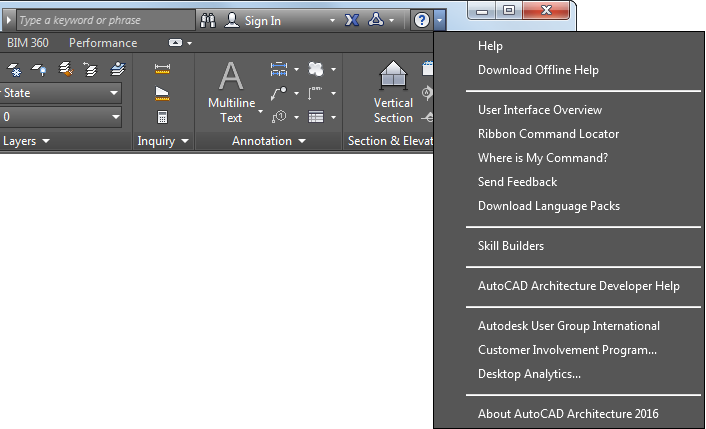Viewport: 706px width, 429px height.
Task: Click the last icon in the Layers row
Action: (118, 69)
